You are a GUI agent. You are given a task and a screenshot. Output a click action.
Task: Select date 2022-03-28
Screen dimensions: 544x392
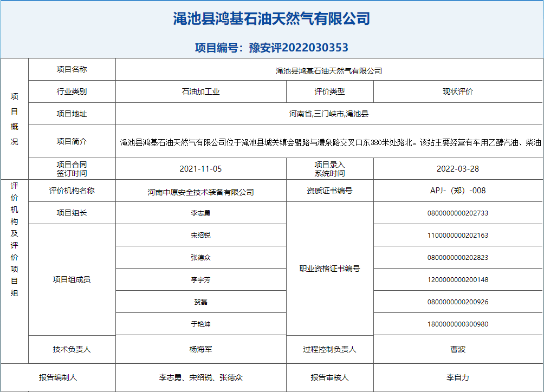point(458,169)
